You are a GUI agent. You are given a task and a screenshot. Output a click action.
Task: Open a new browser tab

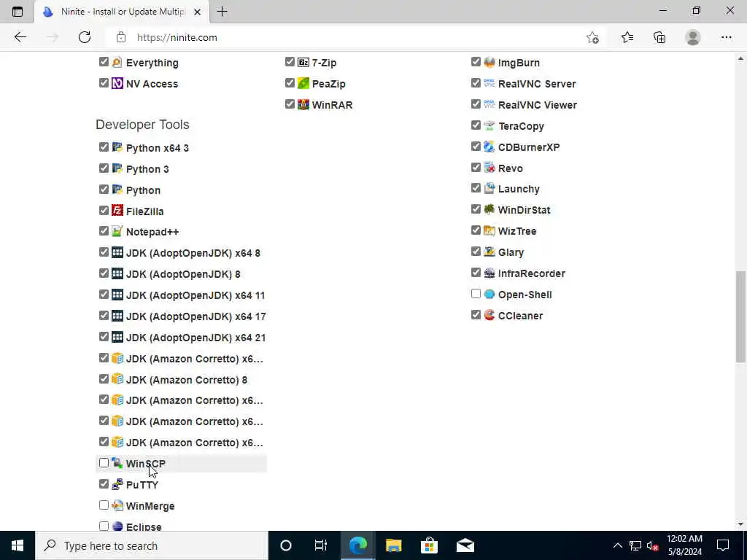[222, 12]
